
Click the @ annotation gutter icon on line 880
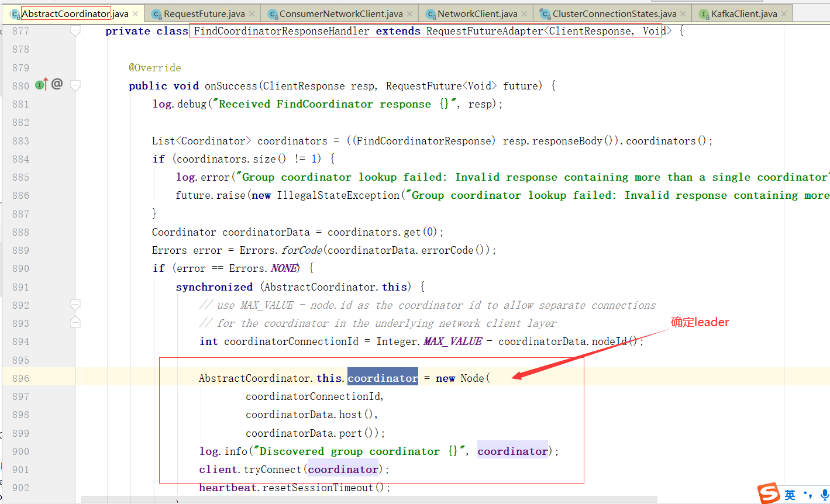(x=57, y=84)
